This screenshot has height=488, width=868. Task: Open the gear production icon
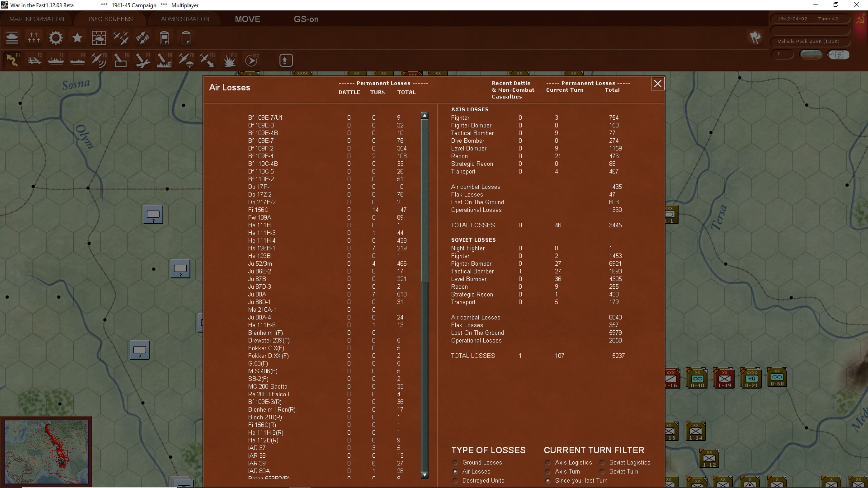(56, 38)
